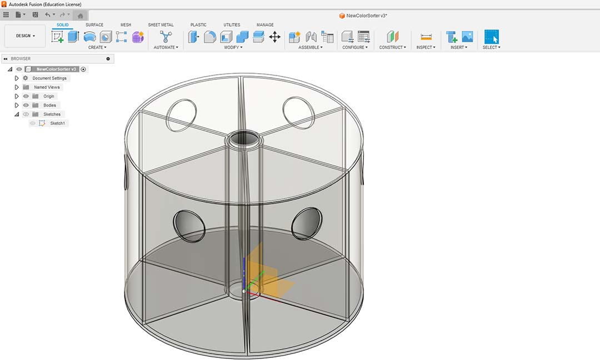Activate NewColorSorter v3 component radio button

pyautogui.click(x=83, y=69)
